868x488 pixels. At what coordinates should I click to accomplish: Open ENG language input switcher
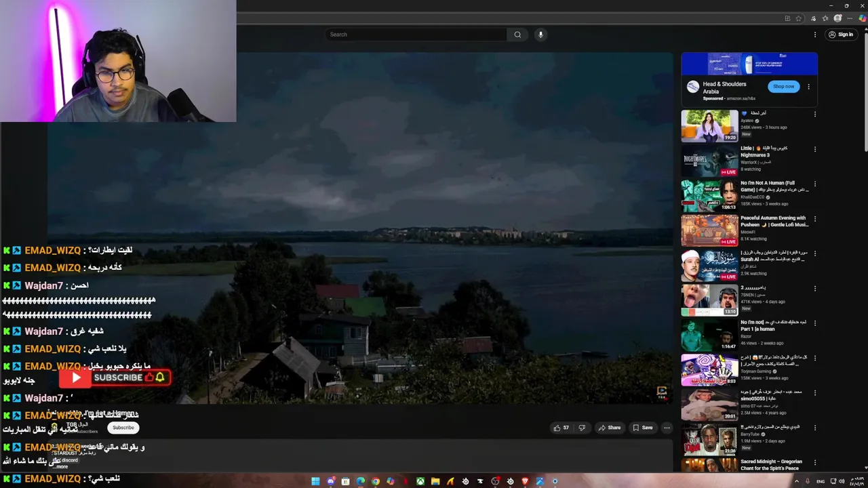click(x=821, y=481)
